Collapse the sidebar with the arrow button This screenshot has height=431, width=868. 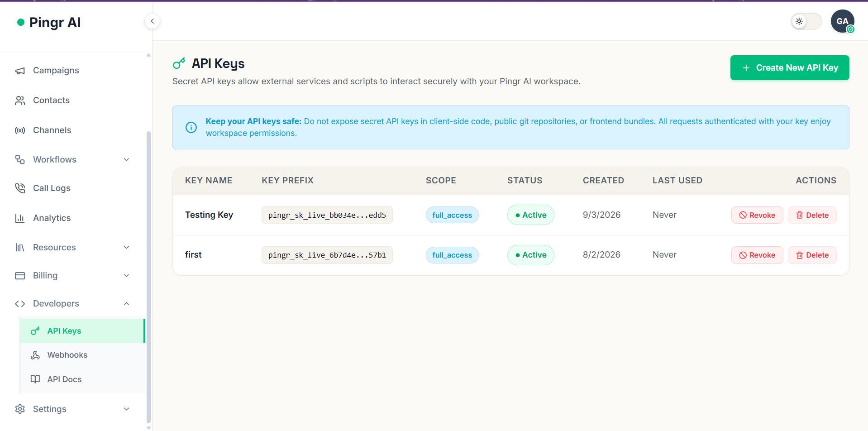(153, 21)
